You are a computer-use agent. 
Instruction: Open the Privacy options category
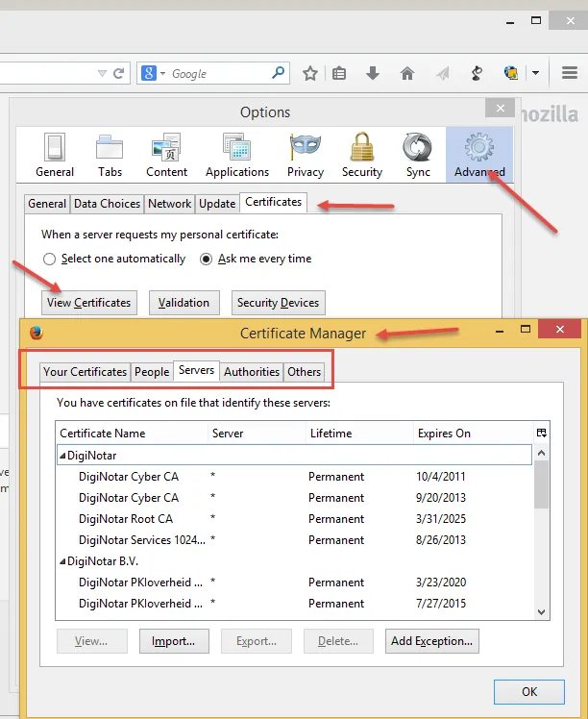pos(306,155)
